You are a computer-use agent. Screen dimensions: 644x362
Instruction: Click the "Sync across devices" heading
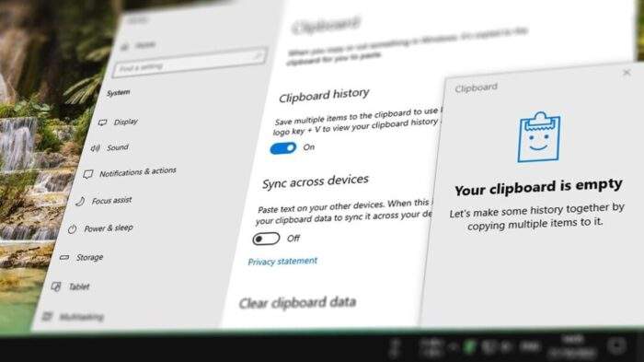pyautogui.click(x=316, y=181)
